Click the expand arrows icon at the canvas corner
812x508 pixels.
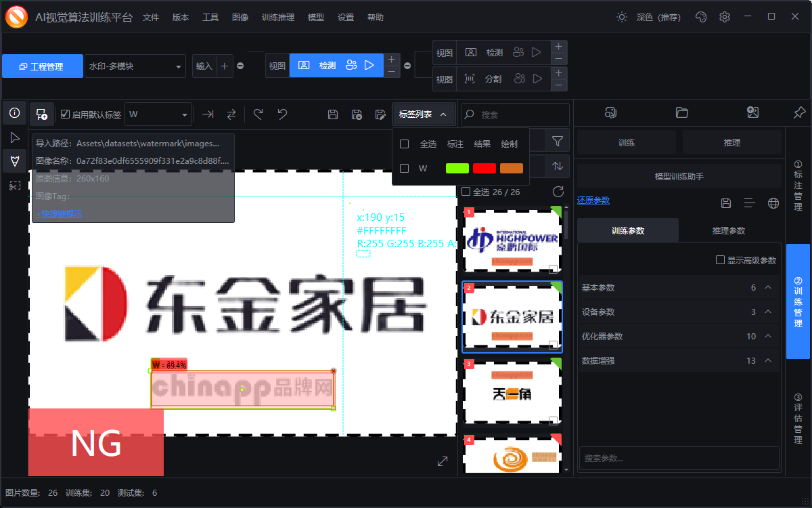[x=443, y=461]
